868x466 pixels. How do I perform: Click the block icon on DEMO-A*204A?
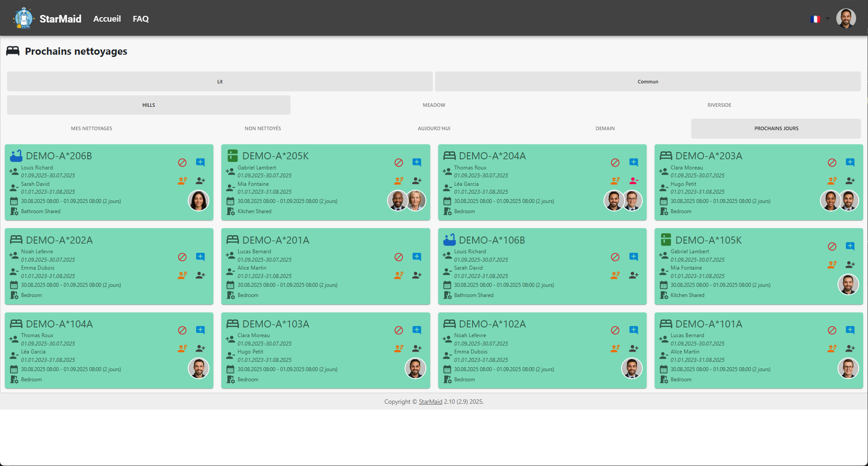(x=615, y=162)
